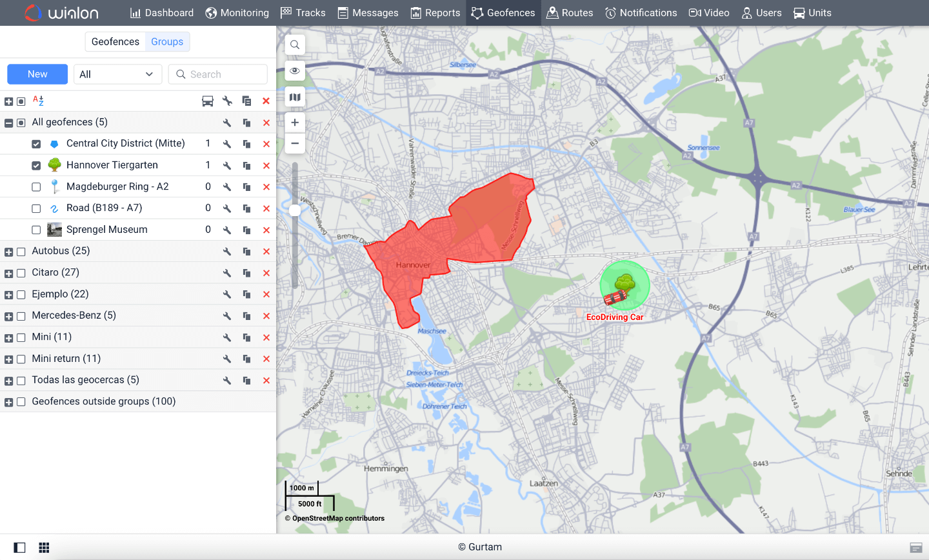Click the A-Z sort icon
929x560 pixels.
tap(37, 101)
